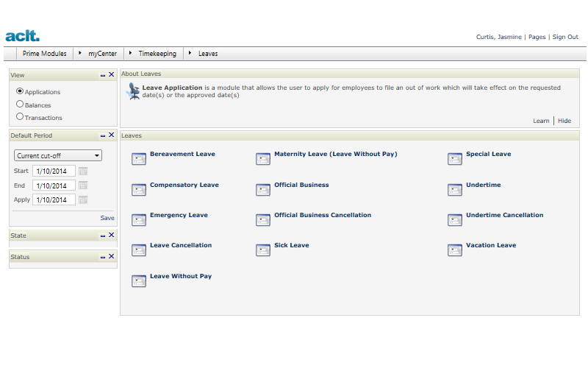This screenshot has width=588, height=368.
Task: Open the Leave Cancellation form icon
Action: coord(139,250)
